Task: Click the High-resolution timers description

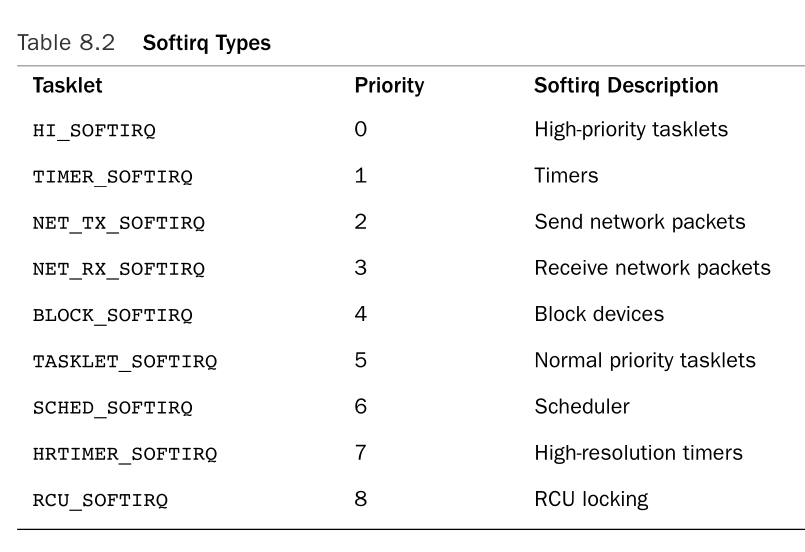Action: point(639,452)
